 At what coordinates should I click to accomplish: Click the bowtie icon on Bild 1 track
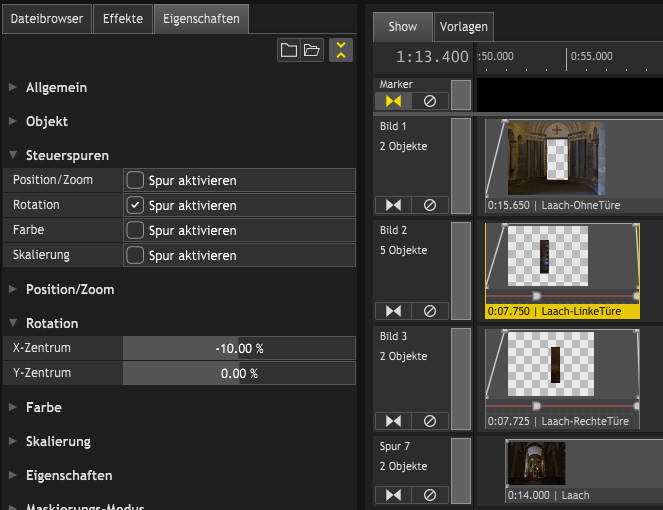[x=393, y=205]
